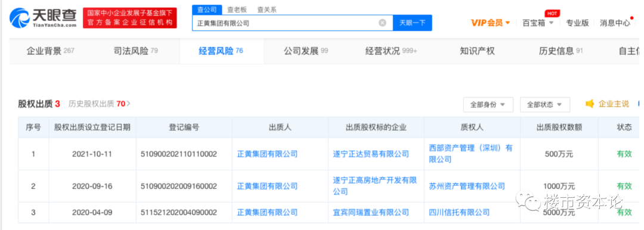
Task: Open the 公司发展 99 tab
Action: pyautogui.click(x=306, y=51)
